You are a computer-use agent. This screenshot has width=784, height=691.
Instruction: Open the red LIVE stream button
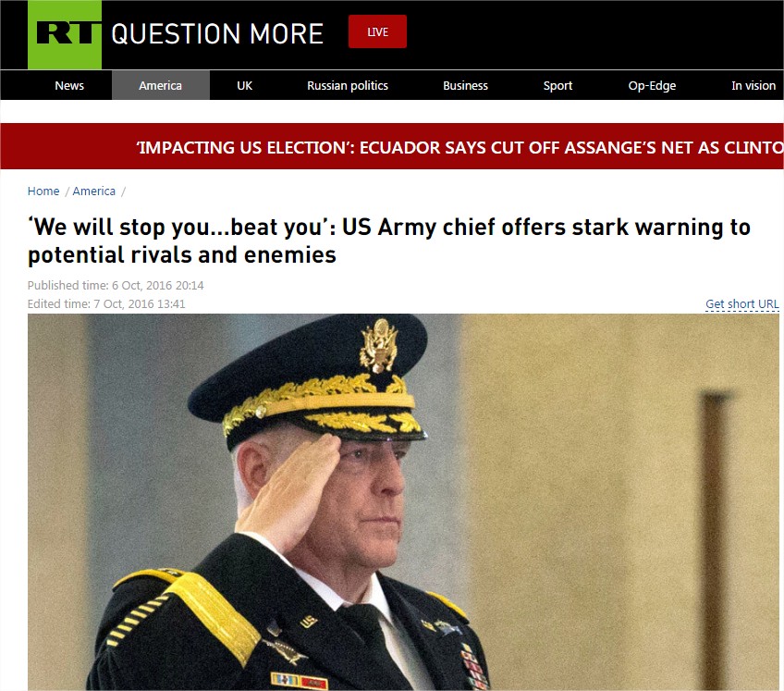point(377,31)
